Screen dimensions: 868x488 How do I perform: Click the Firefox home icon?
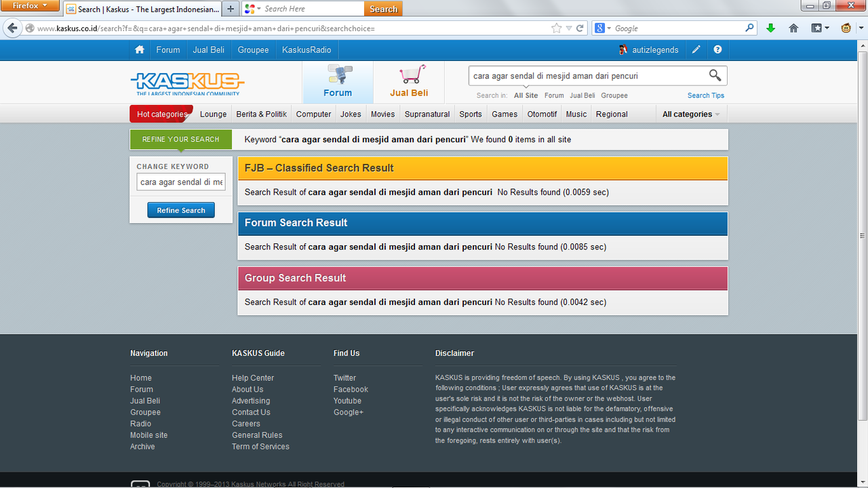793,28
